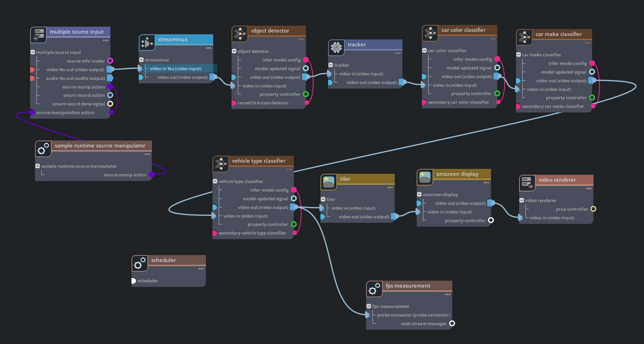644x344 pixels.
Task: Click the onscreen display node icon
Action: coord(425,177)
